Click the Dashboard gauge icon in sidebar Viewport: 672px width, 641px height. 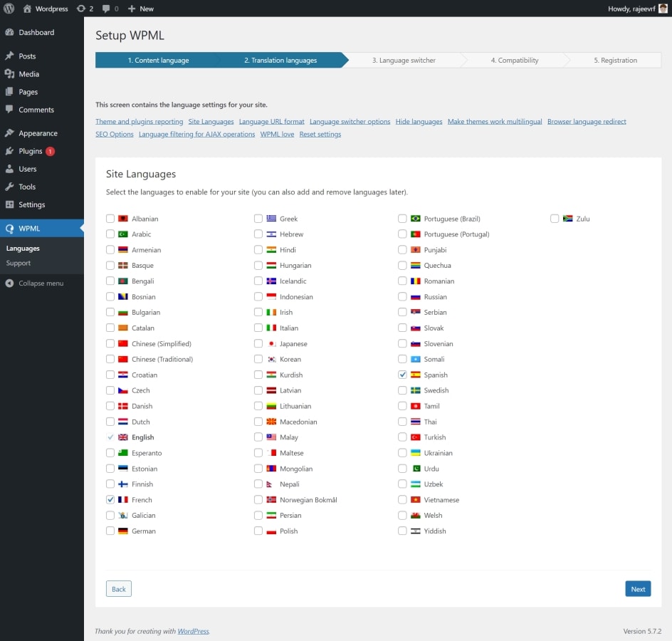[x=9, y=32]
